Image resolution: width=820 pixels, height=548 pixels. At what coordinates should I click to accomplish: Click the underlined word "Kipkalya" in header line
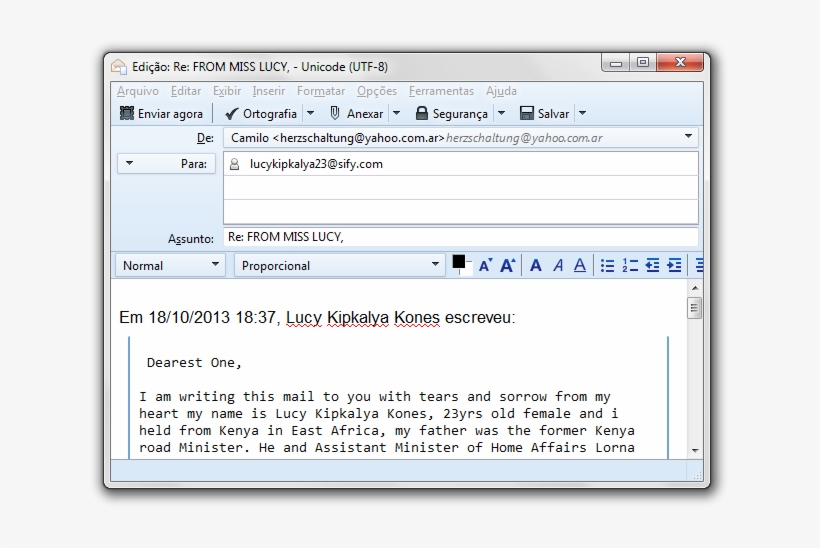358,317
